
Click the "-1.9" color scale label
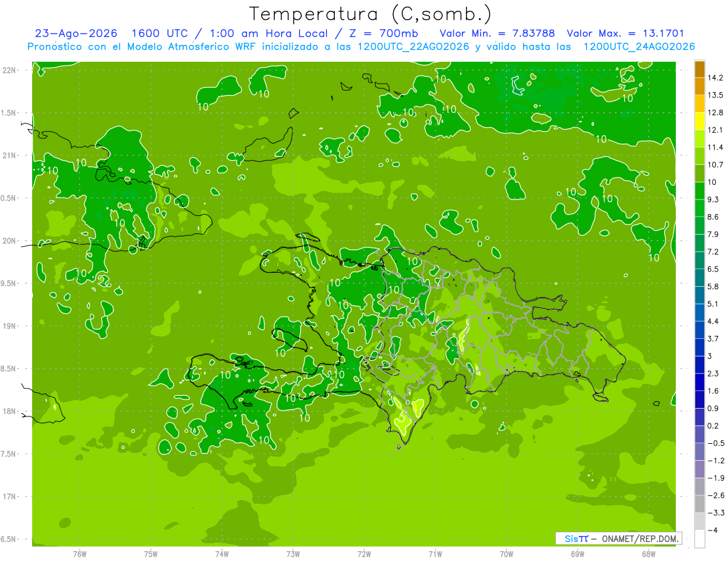[716, 478]
